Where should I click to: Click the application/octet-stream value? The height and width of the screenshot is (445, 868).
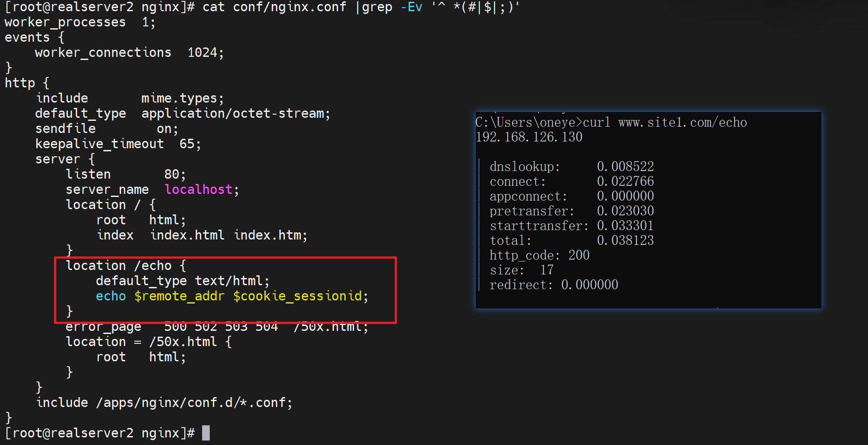[x=235, y=113]
